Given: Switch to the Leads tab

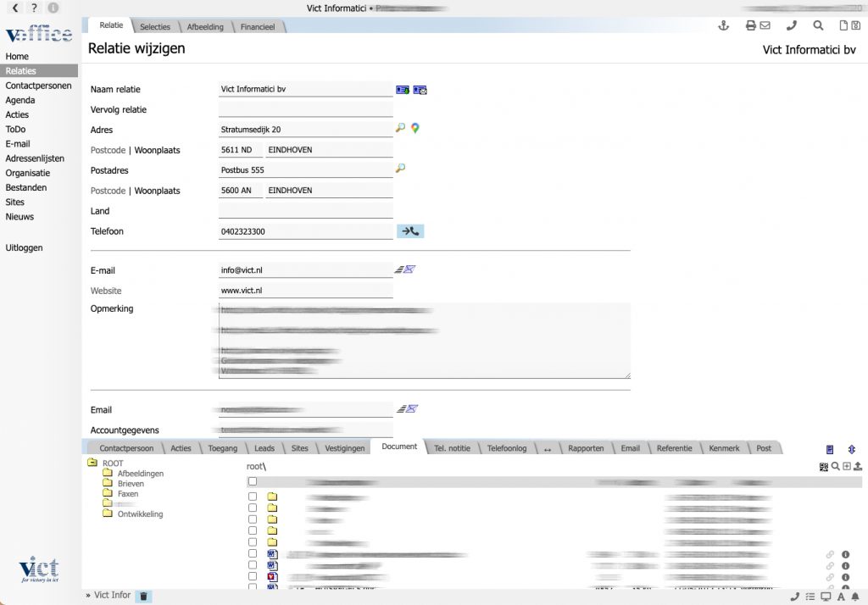Looking at the screenshot, I should (264, 448).
